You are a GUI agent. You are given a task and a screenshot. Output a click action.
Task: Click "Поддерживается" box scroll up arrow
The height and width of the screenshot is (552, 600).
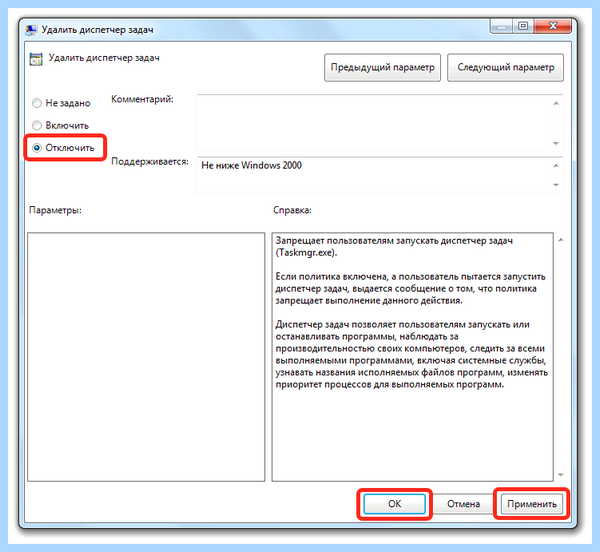(556, 166)
